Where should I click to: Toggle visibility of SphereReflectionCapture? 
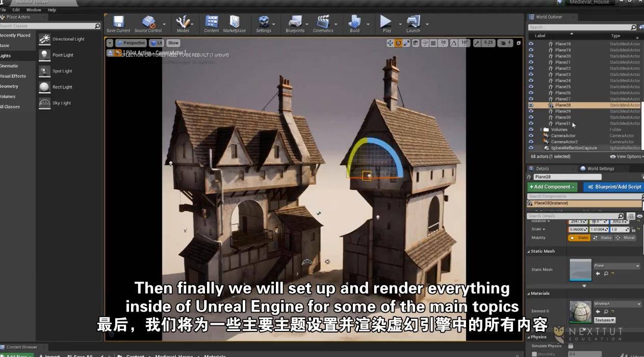(531, 148)
